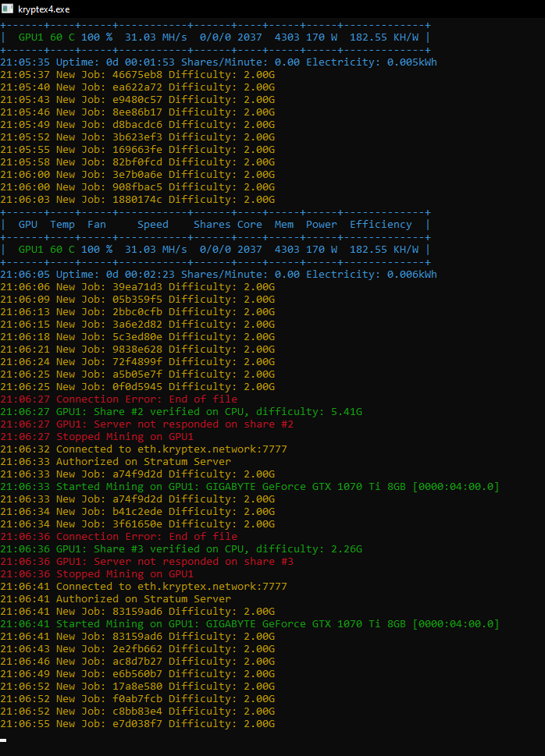Image resolution: width=545 pixels, height=756 pixels.
Task: Click the 21:06:41 Connected to eth.kryptex.network line
Action: pos(144,587)
